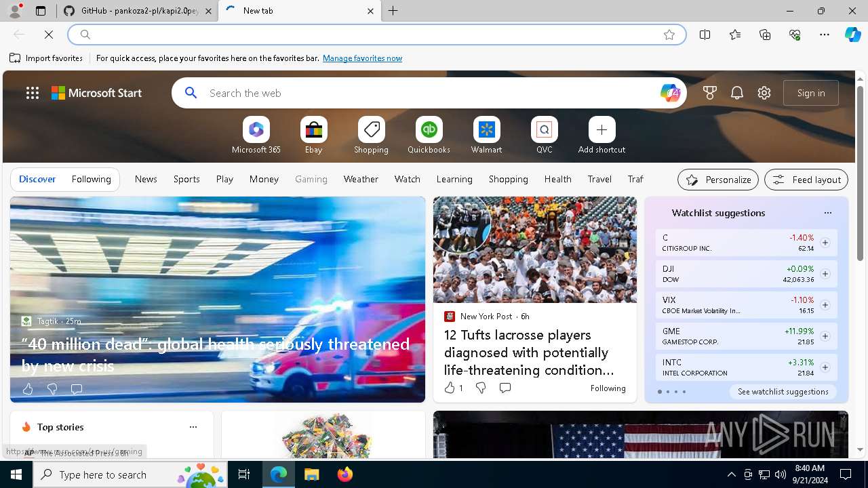The image size is (868, 488).
Task: Open the QVC shortcut
Action: coord(545,129)
